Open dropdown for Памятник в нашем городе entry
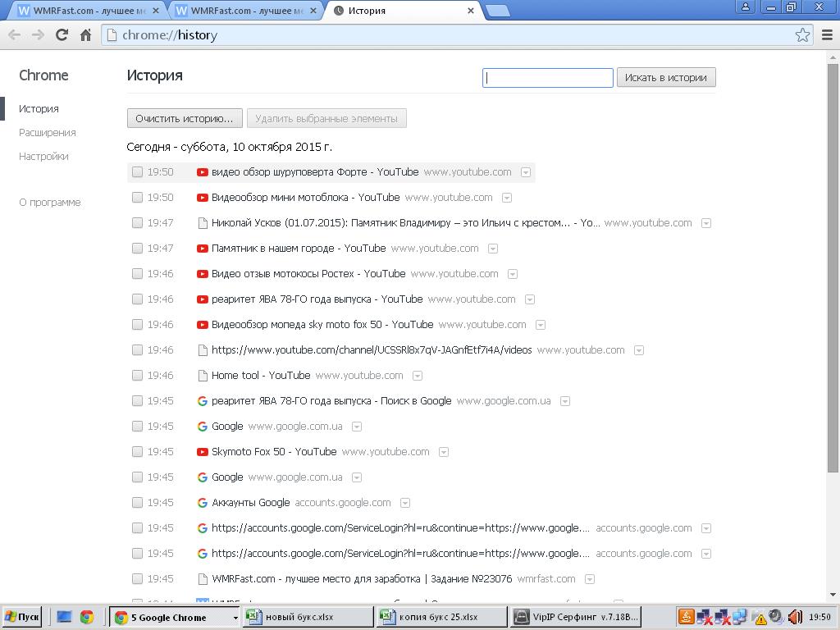This screenshot has height=630, width=840. coord(493,249)
